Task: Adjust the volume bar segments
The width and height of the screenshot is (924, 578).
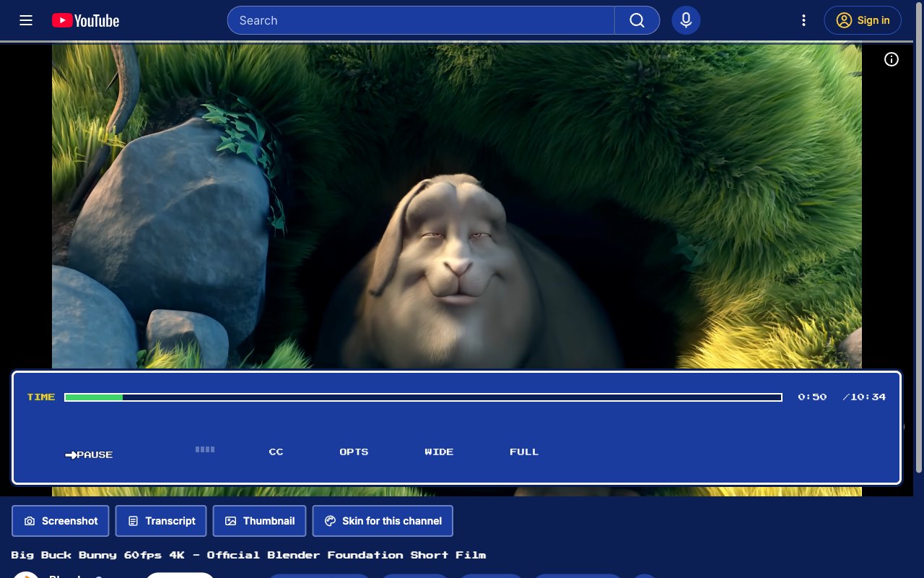Action: [x=205, y=449]
